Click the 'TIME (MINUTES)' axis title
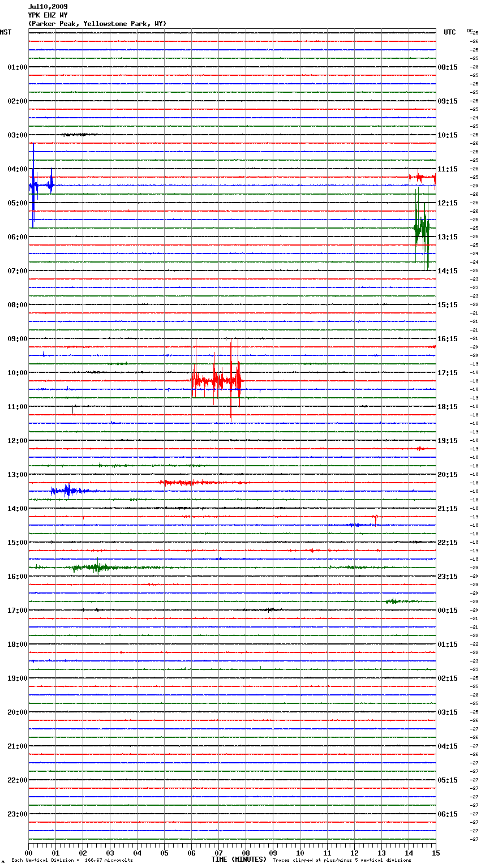Image resolution: width=481 pixels, height=868 pixels. point(239,860)
